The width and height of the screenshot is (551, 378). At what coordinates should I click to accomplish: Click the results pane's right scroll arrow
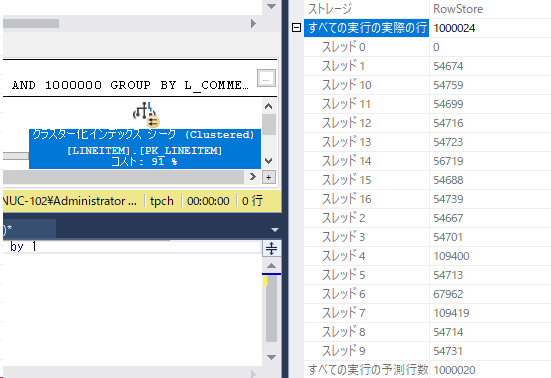coord(253,24)
